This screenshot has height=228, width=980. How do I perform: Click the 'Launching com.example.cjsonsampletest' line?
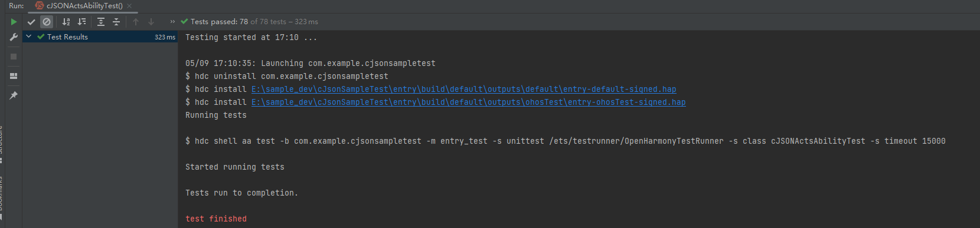[311, 64]
